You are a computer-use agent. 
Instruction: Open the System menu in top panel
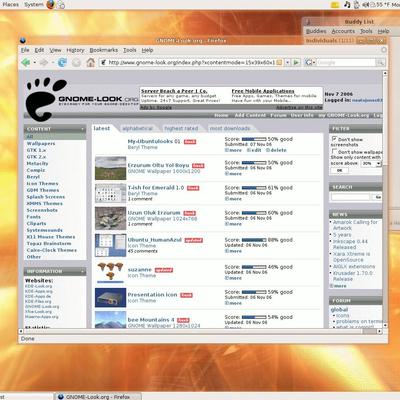tap(34, 4)
